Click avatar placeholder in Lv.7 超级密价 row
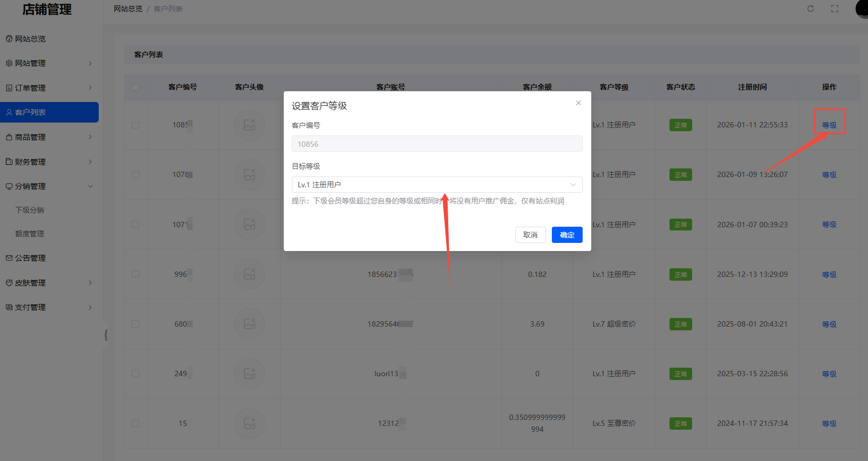 tap(249, 324)
